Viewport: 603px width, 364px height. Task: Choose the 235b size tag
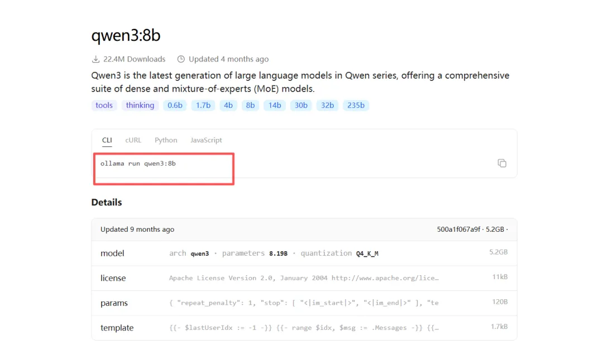pos(356,106)
